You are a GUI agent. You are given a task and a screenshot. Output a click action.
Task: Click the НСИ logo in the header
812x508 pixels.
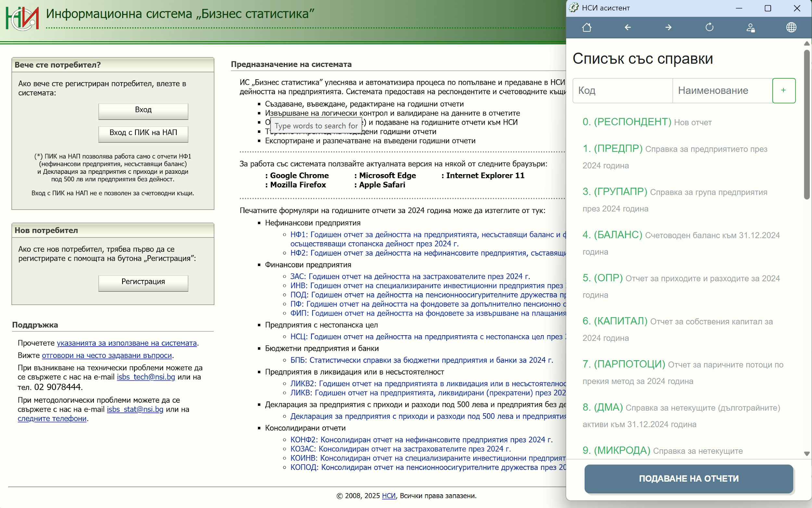tap(22, 18)
